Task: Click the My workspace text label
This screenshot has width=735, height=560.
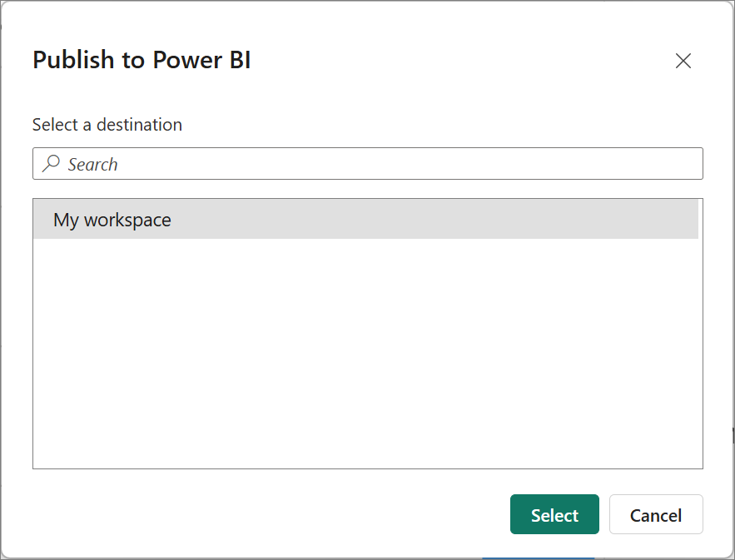Action: [x=112, y=221]
